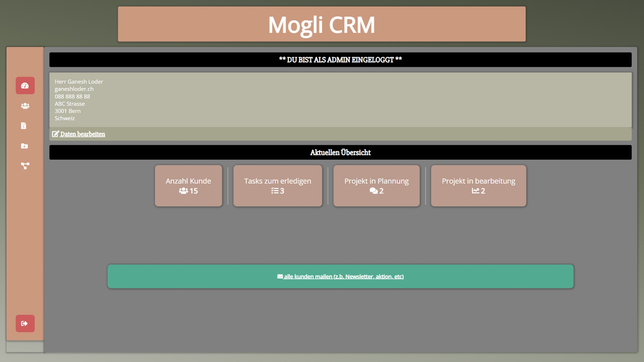Click the Aktuellen Übersicht header bar
This screenshot has width=644, height=362.
point(340,153)
